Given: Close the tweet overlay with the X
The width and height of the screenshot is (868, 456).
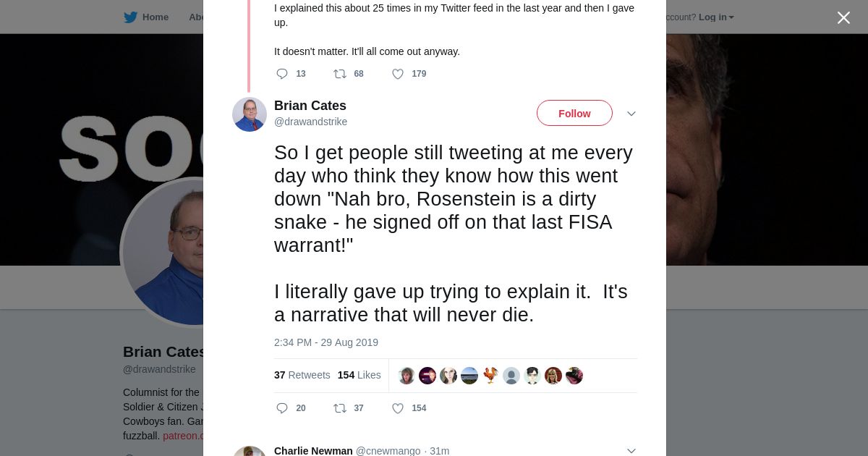Looking at the screenshot, I should 843,18.
